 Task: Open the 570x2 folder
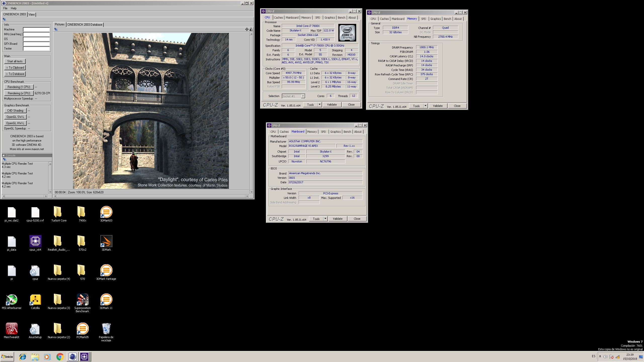tap(83, 243)
